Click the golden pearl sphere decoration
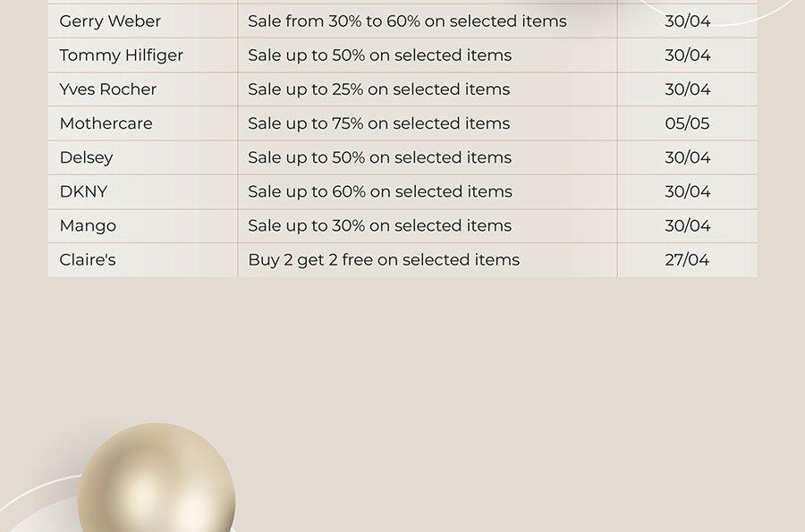The image size is (805, 532). [x=157, y=477]
